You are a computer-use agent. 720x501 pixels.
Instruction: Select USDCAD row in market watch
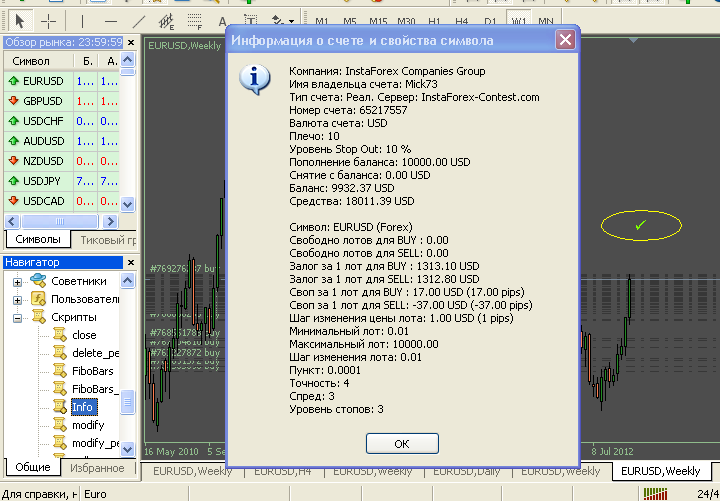point(62,201)
